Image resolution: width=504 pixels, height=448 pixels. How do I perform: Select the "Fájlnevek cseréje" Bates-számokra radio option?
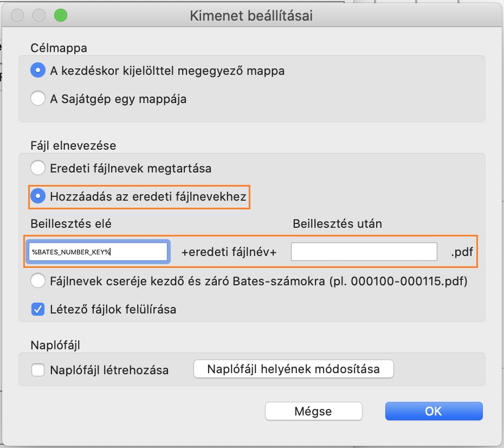click(x=37, y=281)
